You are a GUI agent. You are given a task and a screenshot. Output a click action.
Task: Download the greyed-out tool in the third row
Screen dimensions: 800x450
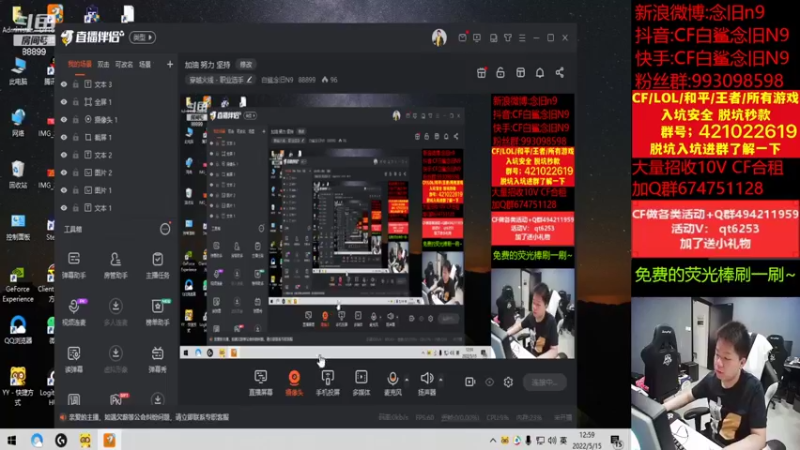pyautogui.click(x=116, y=359)
